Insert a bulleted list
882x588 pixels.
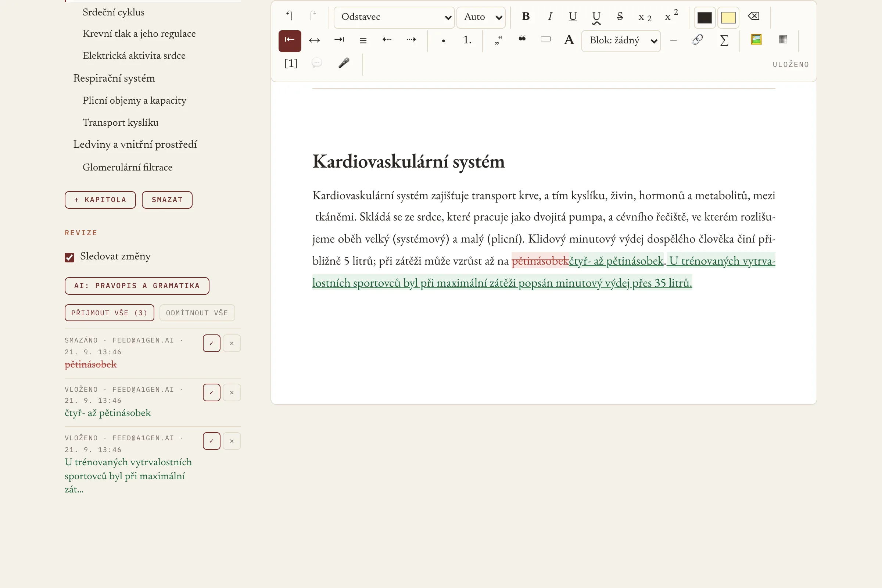click(x=443, y=40)
